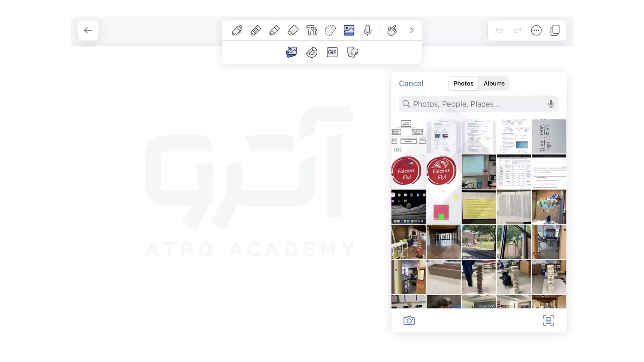The width and height of the screenshot is (644, 362).
Task: Cancel the photo picker
Action: (411, 83)
